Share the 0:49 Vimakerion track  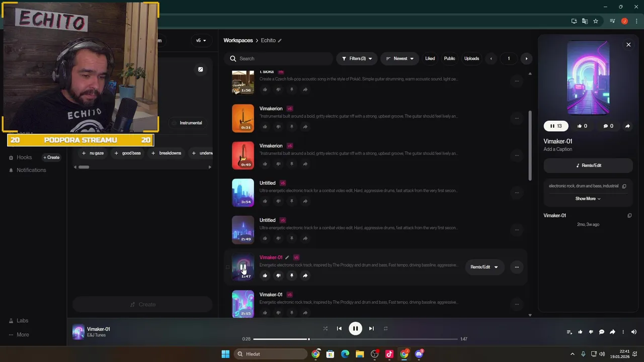pos(305,164)
